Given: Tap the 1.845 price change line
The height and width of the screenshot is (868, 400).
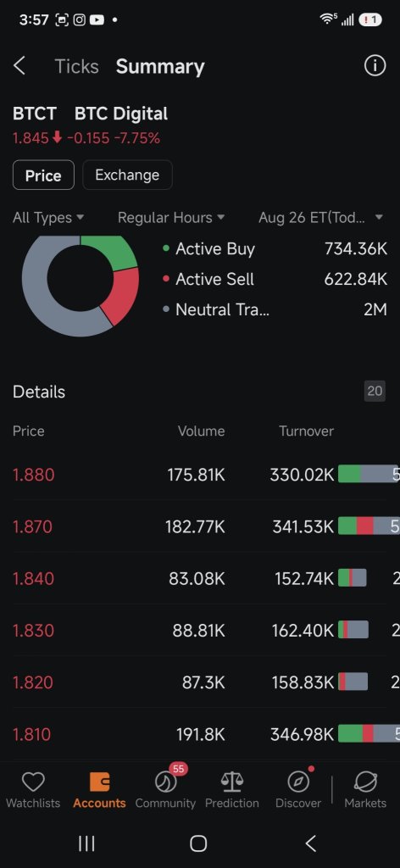Looking at the screenshot, I should coord(86,138).
